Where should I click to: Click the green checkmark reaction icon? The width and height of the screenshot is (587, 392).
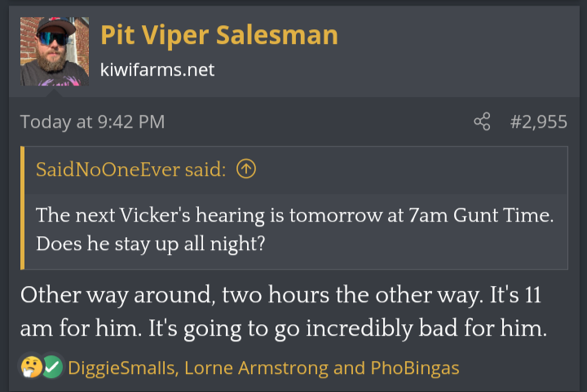[x=52, y=367]
